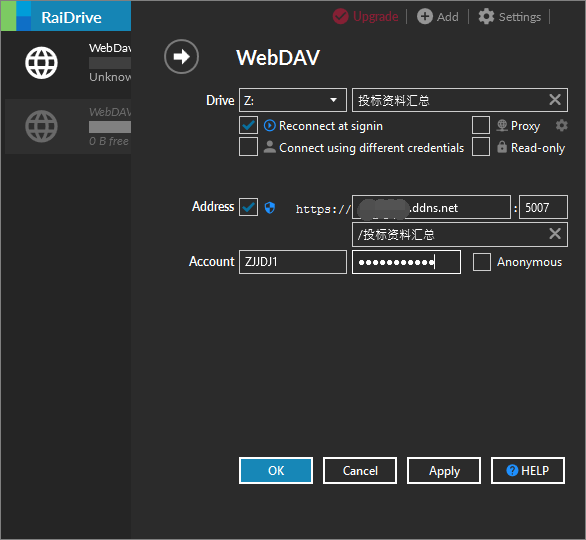Select the first WebDav globe icon
Viewport: 586px width, 540px height.
[x=41, y=63]
